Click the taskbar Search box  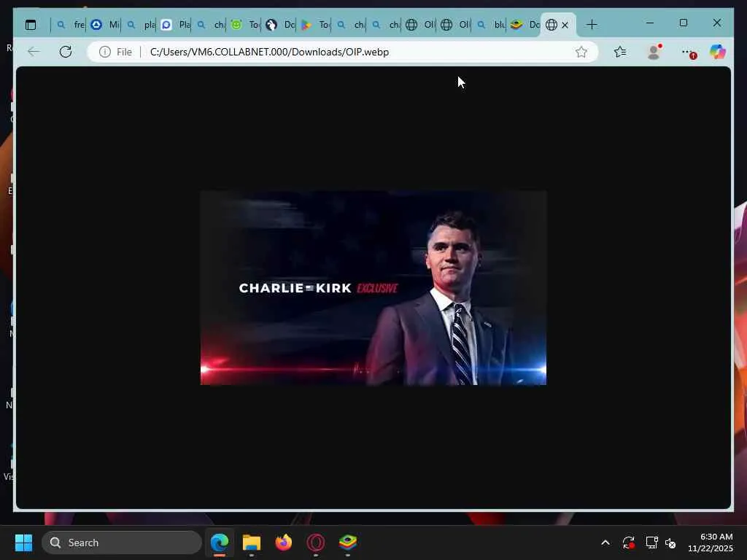122,542
